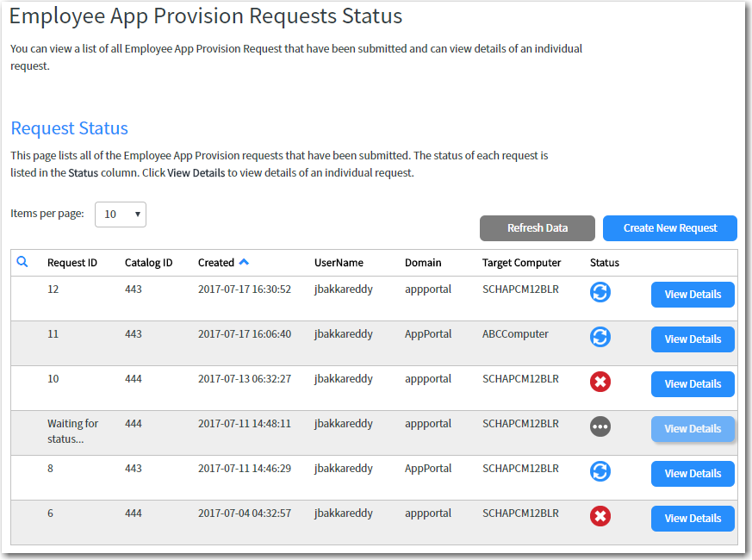This screenshot has height=560, width=752.
Task: Open View Details for Request 11
Action: click(693, 339)
